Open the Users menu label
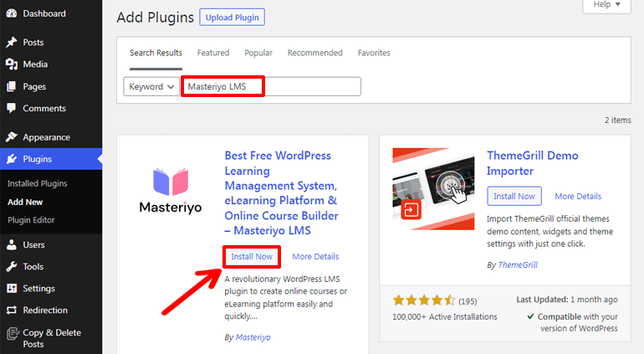The image size is (644, 354). point(33,245)
